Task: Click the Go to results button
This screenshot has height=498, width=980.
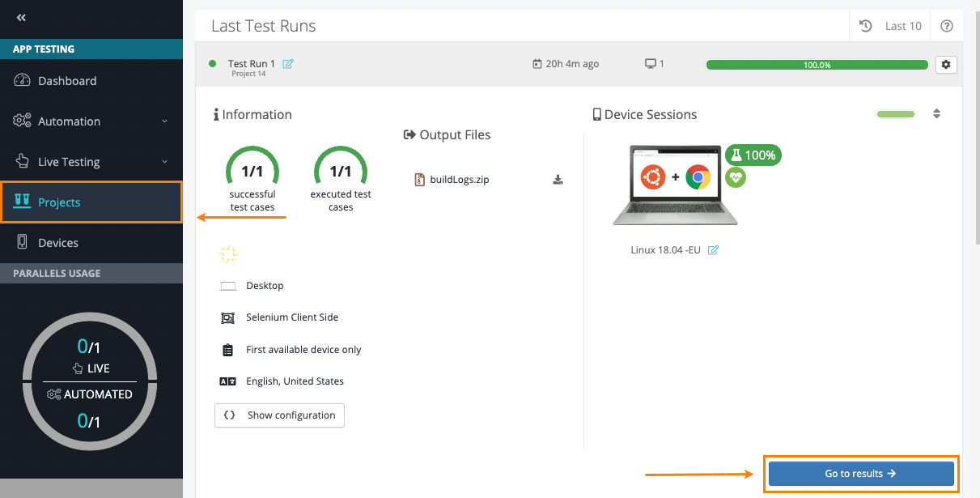Action: (x=861, y=474)
